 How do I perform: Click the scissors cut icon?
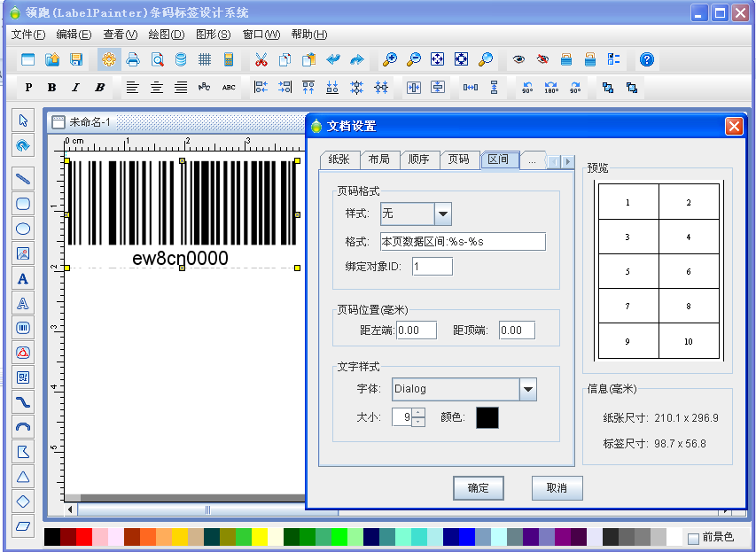pyautogui.click(x=261, y=59)
